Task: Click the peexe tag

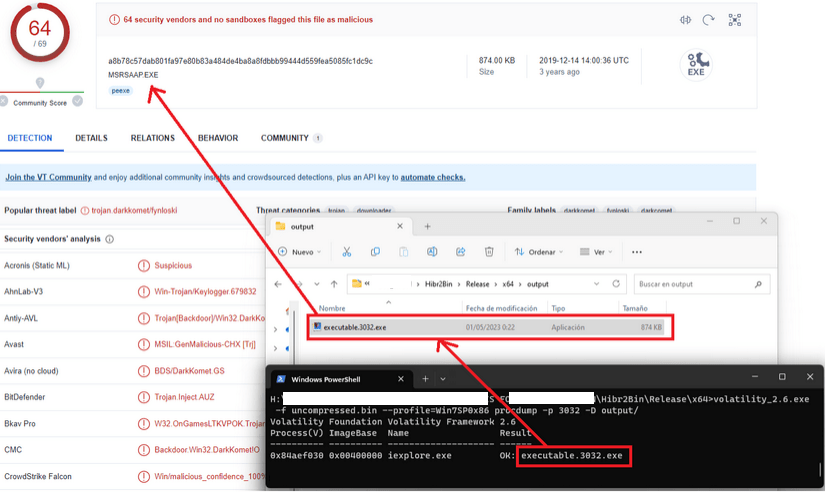Action: [120, 91]
